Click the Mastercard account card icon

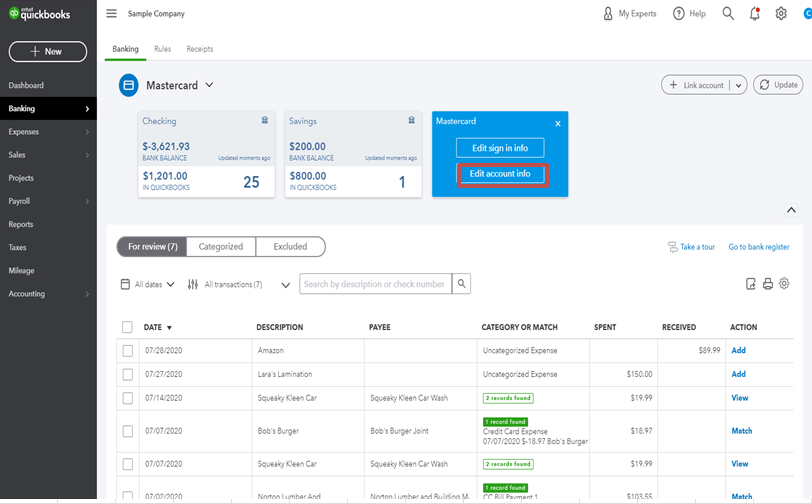coord(128,85)
